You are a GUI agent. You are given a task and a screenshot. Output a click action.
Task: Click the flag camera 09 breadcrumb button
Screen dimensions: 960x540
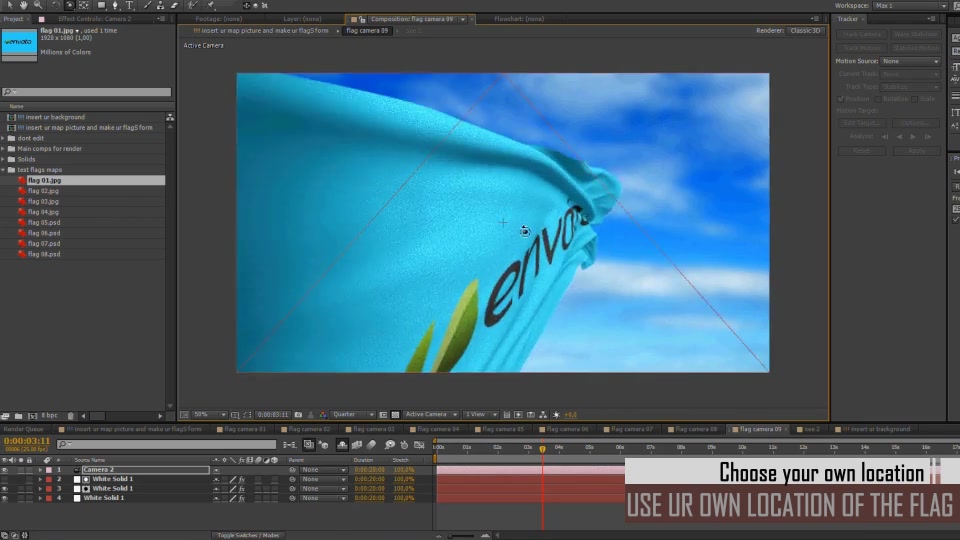tap(367, 30)
